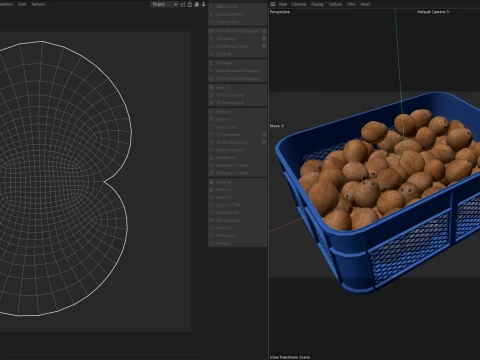Click the Max UV icon

tap(211, 87)
